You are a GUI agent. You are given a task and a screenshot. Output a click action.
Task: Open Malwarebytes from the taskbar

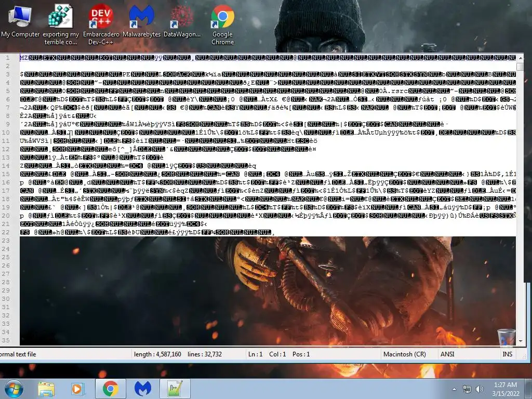click(142, 389)
